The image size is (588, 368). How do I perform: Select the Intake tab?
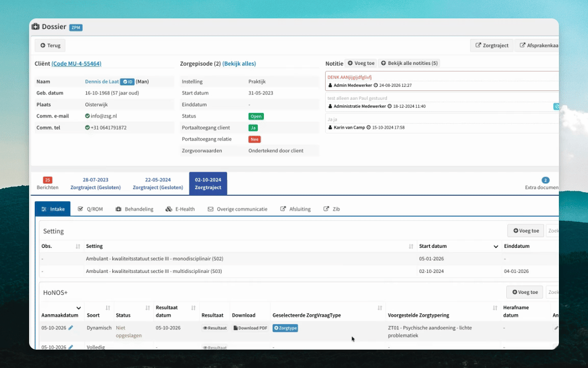[x=53, y=209]
